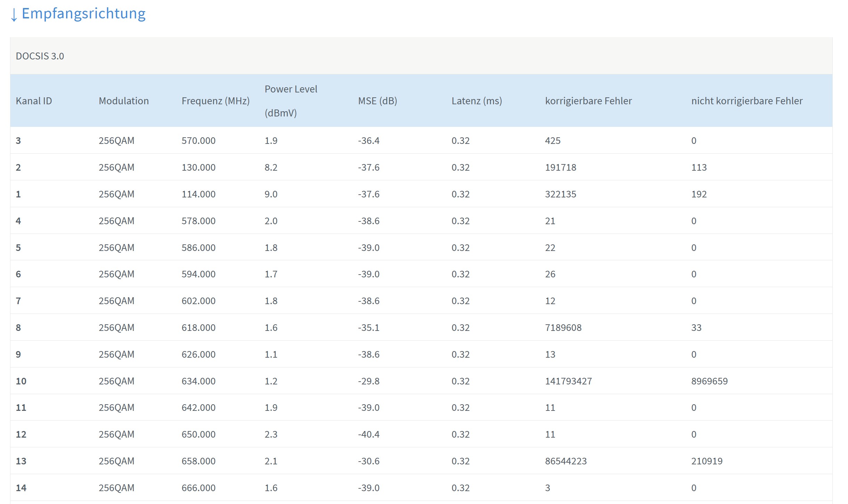Screen dimensions: 848x504
Task: Click the Modulation column header
Action: click(123, 101)
